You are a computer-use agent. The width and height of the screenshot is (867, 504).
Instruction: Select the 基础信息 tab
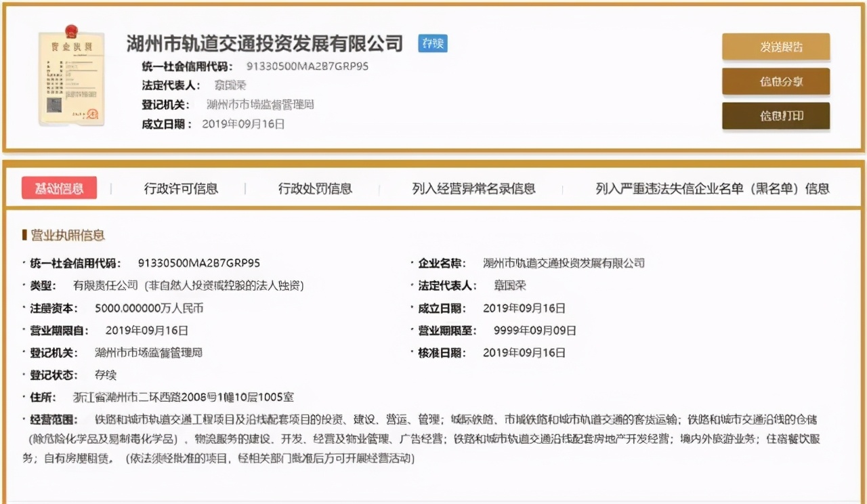coord(61,188)
